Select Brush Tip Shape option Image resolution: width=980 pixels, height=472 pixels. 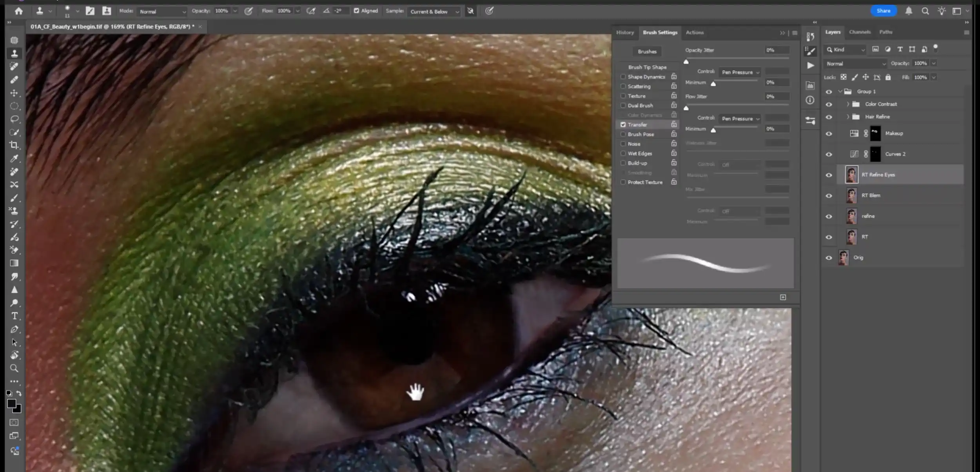(647, 67)
